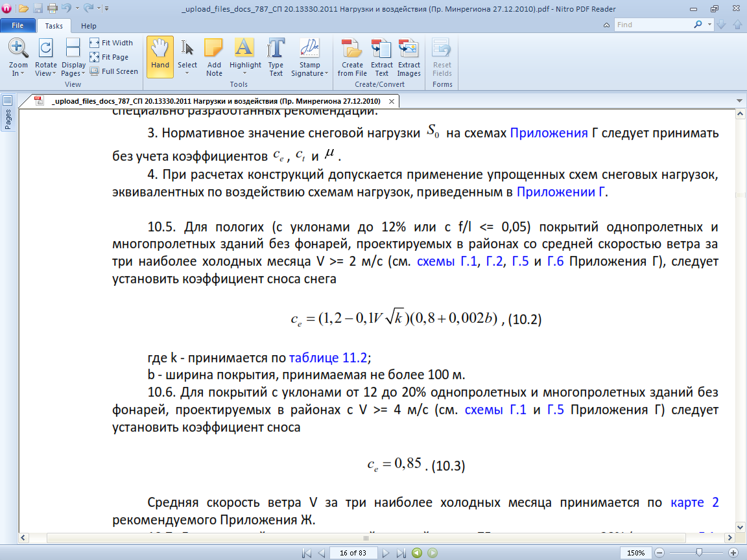Open the Г.2 scheme link
Screen dimensions: 747x560
pos(494,261)
